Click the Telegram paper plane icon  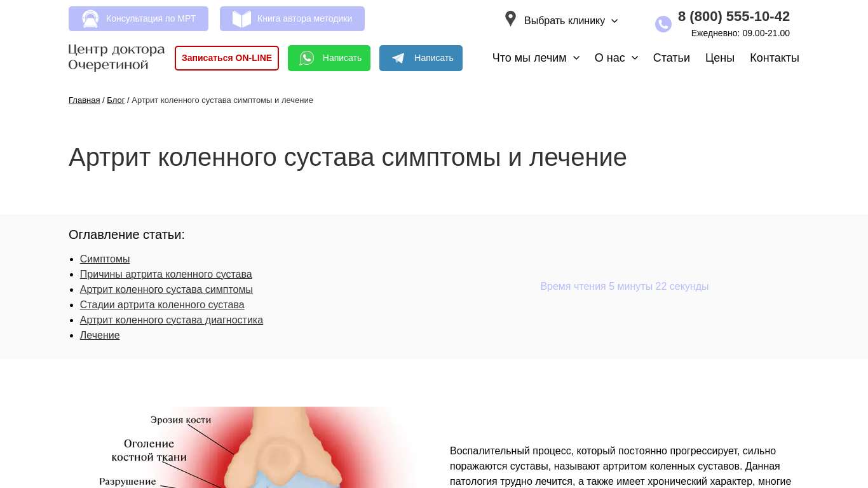point(398,58)
